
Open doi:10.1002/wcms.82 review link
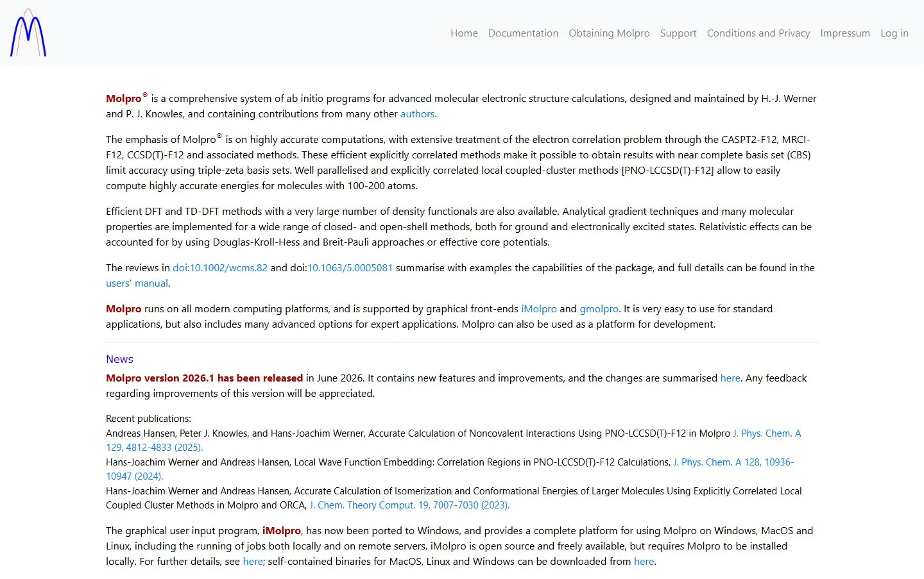220,268
